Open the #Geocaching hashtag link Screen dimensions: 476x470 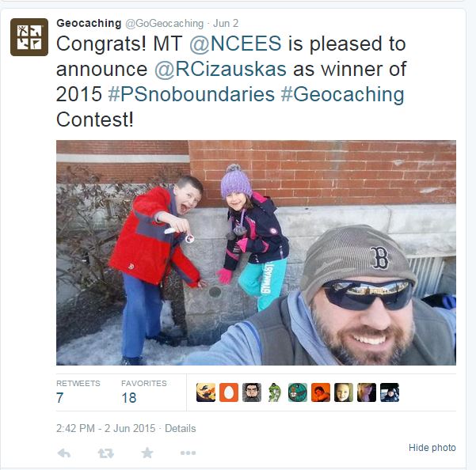pyautogui.click(x=342, y=95)
